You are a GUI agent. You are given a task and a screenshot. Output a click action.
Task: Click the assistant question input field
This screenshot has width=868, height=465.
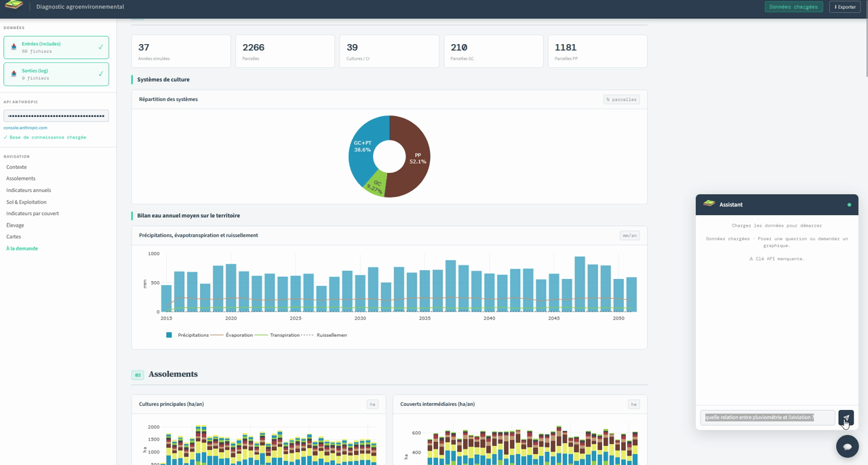(x=768, y=417)
